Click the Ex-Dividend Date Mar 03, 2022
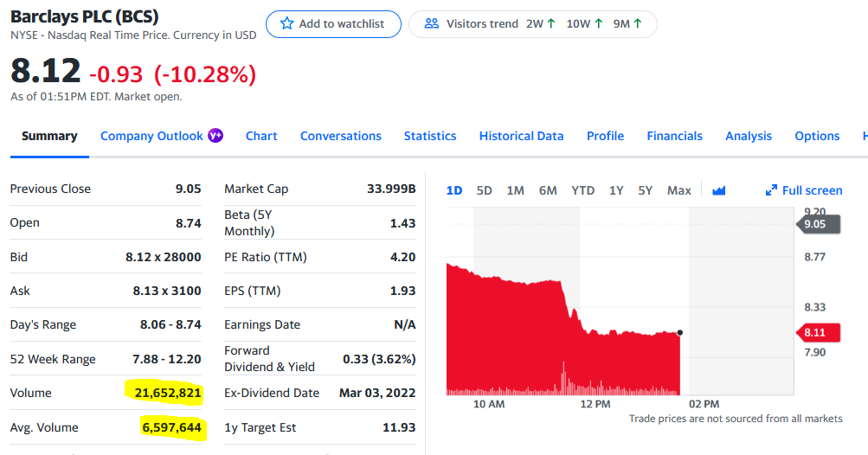Viewport: 868px width, 455px height. (x=377, y=393)
